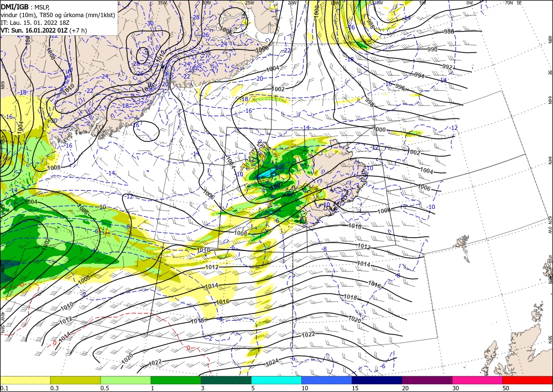Click the legend value label '0.3'
553x392 pixels.
pyautogui.click(x=54, y=388)
